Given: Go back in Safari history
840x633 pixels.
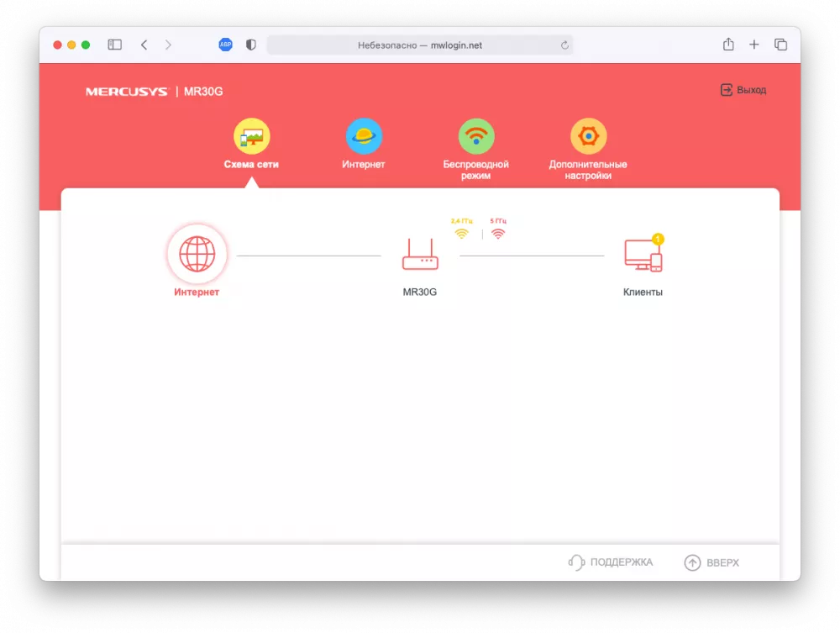Looking at the screenshot, I should click(x=144, y=45).
